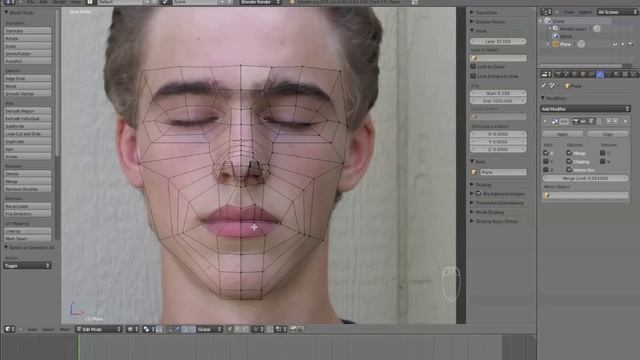Screen dimensions: 640x360
Task: Open the Select menu in 3D view header
Action: (x=48, y=329)
